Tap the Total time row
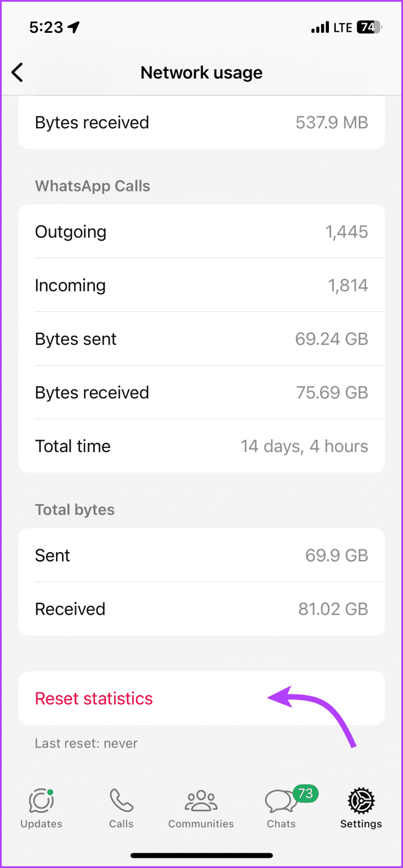The height and width of the screenshot is (868, 403). pyautogui.click(x=201, y=446)
